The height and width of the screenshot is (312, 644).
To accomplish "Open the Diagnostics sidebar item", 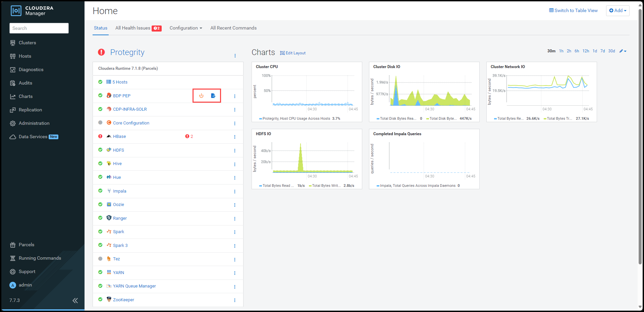I will (x=31, y=70).
